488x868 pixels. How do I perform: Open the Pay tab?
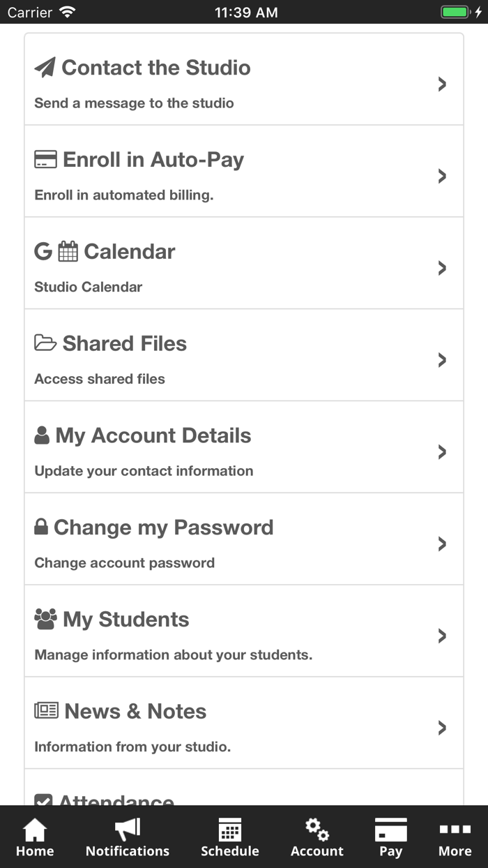(x=390, y=838)
